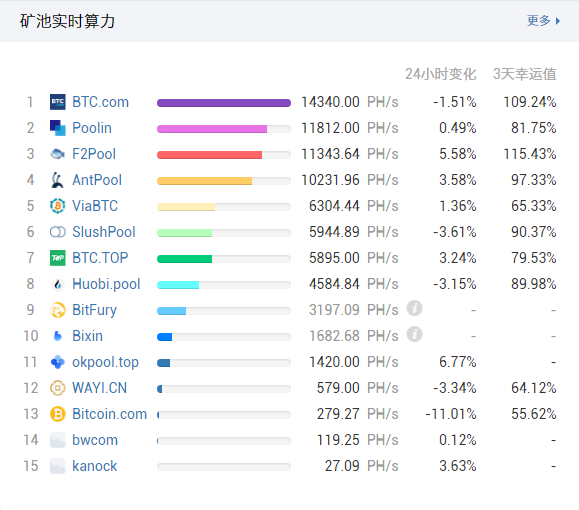Click the 6304.44 PH/s hashrate value
This screenshot has width=579, height=510.
pyautogui.click(x=354, y=206)
